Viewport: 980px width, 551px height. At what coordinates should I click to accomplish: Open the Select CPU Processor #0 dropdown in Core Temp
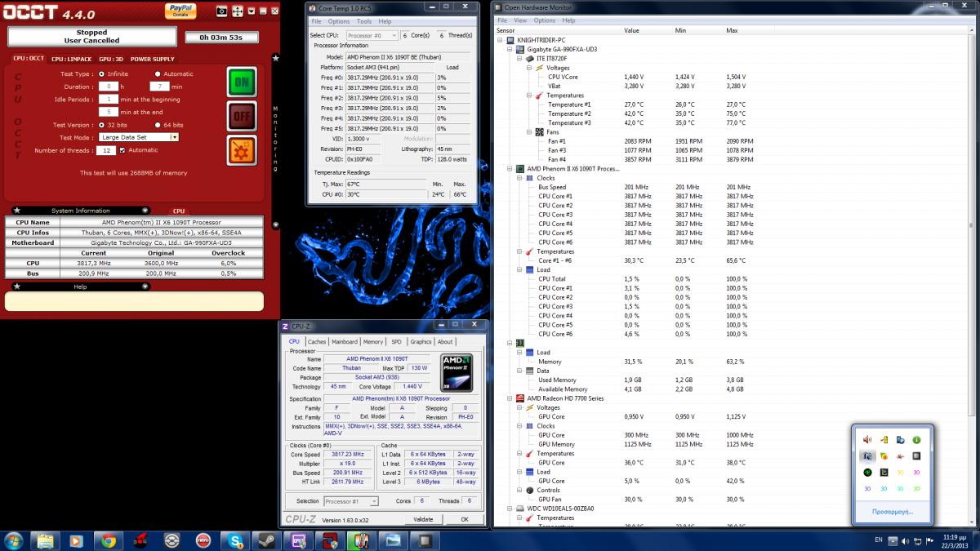tap(372, 36)
